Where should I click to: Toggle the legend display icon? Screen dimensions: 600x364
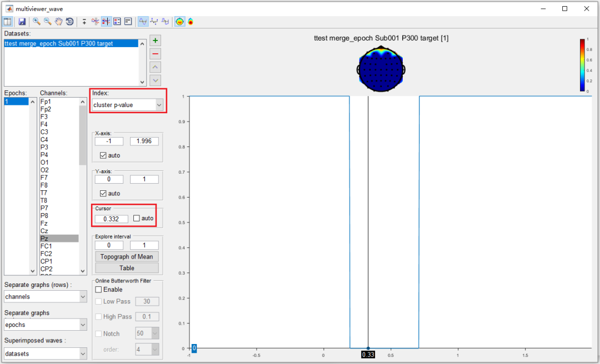click(x=117, y=22)
